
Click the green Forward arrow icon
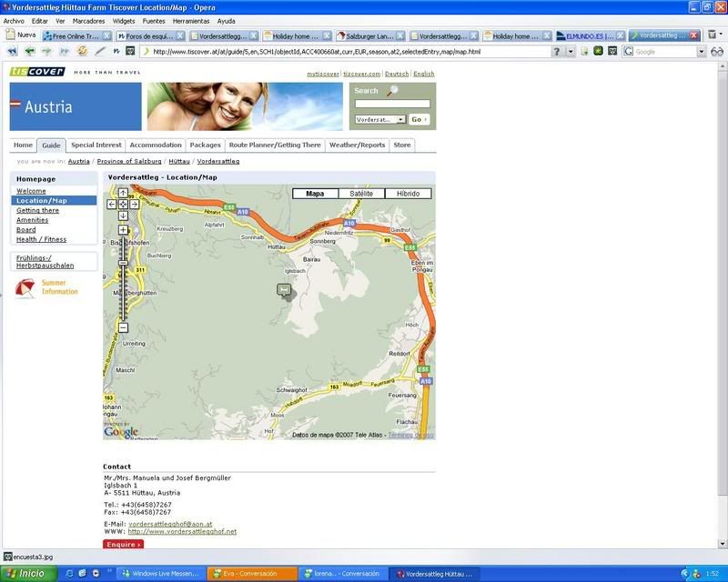[47, 51]
